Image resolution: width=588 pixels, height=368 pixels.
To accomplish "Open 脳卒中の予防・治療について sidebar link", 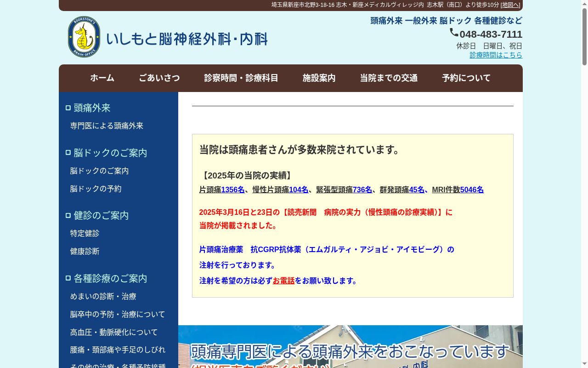I will (x=118, y=315).
